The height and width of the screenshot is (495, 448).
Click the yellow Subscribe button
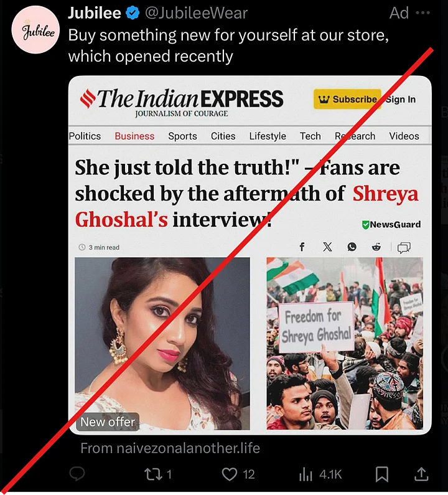tap(347, 99)
